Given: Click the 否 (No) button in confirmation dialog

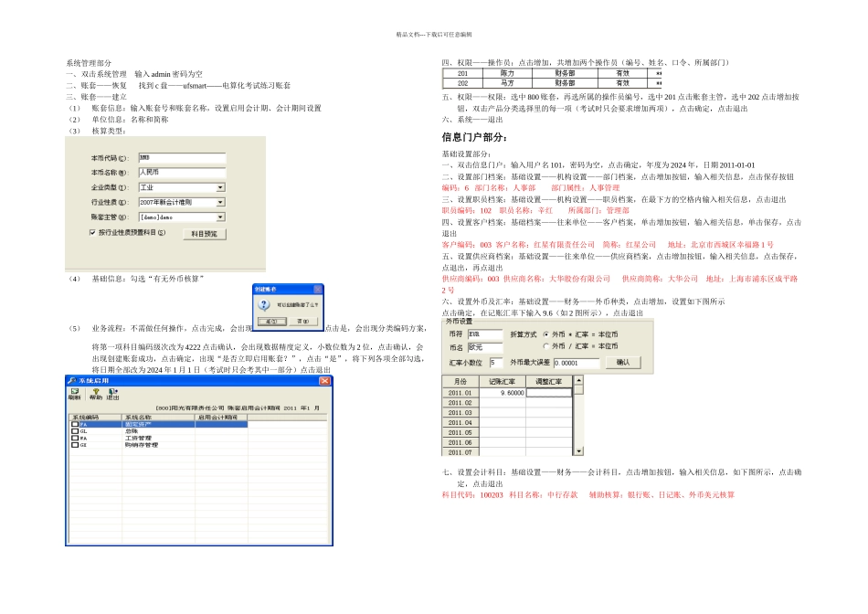Looking at the screenshot, I should click(303, 321).
